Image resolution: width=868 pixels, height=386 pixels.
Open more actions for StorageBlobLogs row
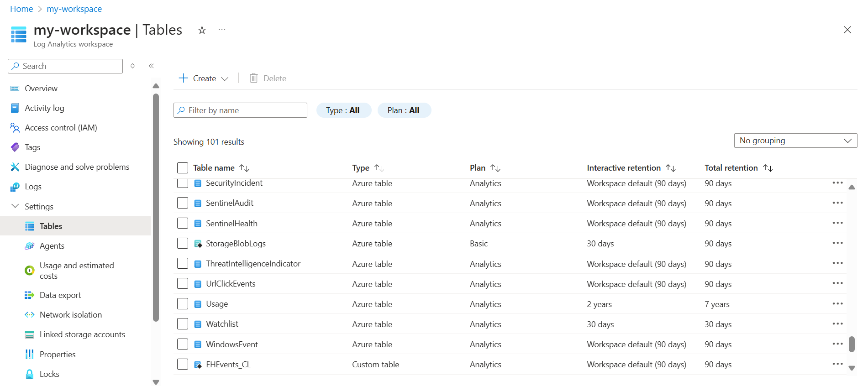pos(837,243)
